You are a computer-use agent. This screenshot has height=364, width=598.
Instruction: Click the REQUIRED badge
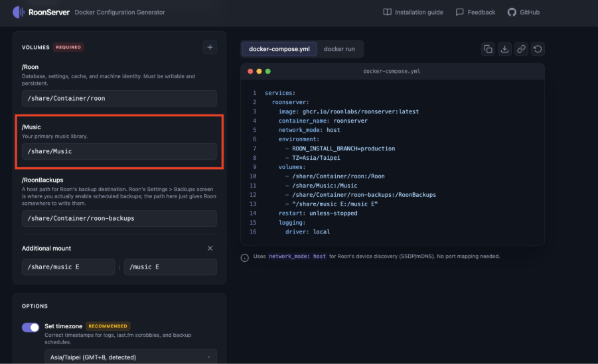pos(68,47)
